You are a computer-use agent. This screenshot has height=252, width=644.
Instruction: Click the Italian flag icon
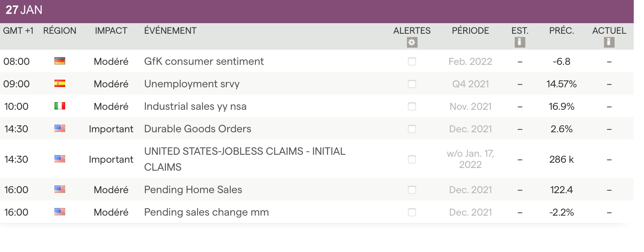pyautogui.click(x=60, y=106)
